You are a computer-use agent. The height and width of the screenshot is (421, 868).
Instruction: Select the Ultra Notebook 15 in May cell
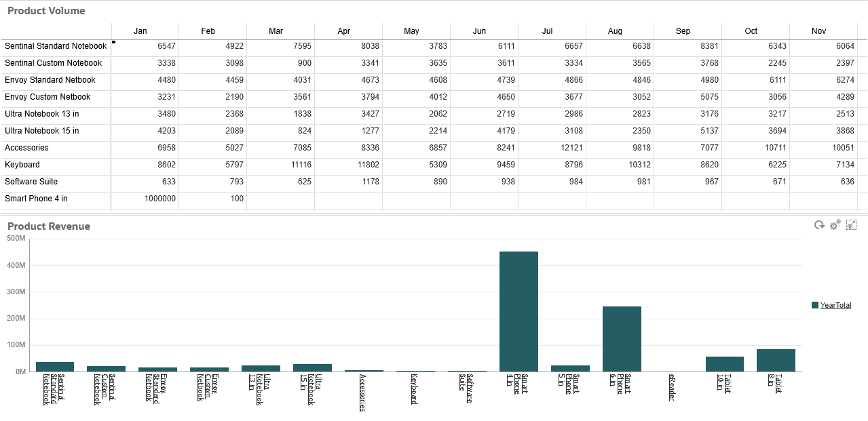pyautogui.click(x=416, y=131)
